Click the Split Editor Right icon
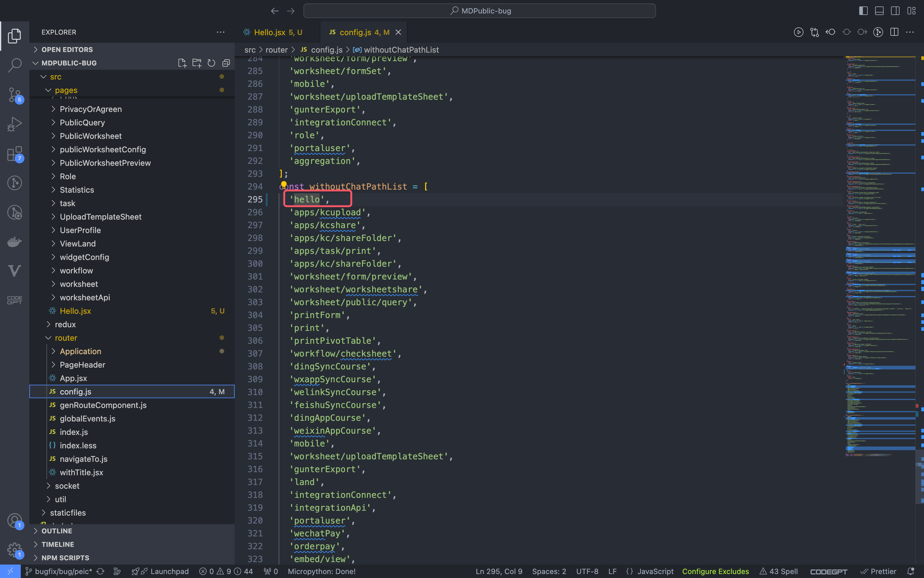 894,32
